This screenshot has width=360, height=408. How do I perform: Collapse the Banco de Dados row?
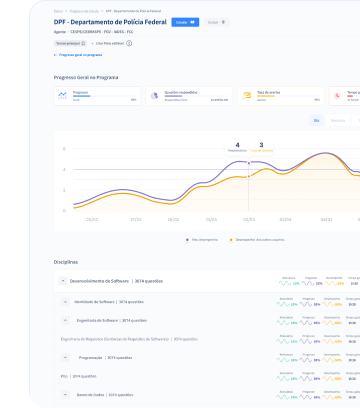coord(65,395)
